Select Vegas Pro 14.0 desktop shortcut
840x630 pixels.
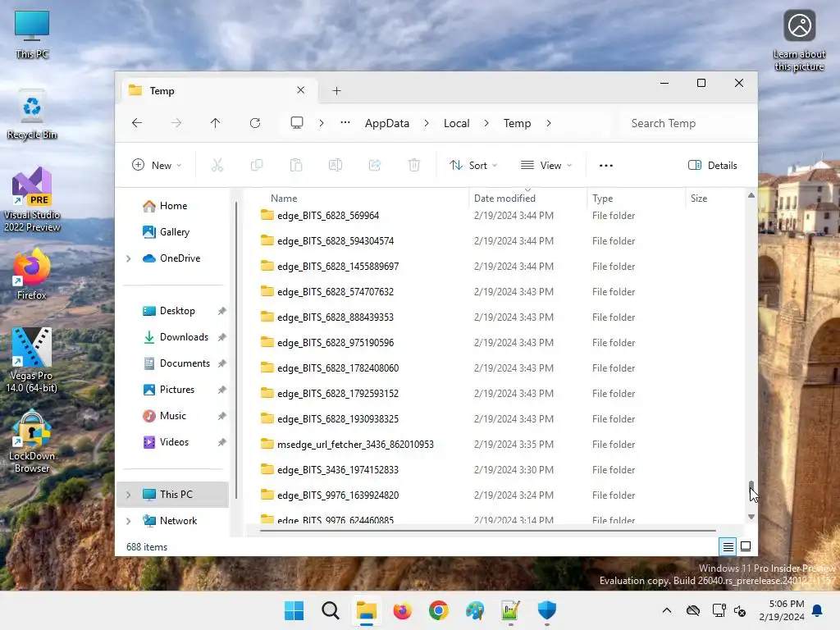point(32,360)
